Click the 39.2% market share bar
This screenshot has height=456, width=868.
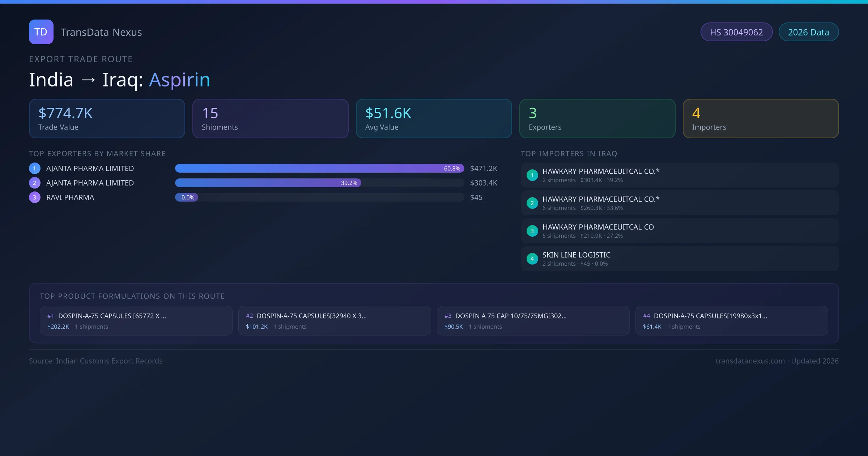coord(268,183)
